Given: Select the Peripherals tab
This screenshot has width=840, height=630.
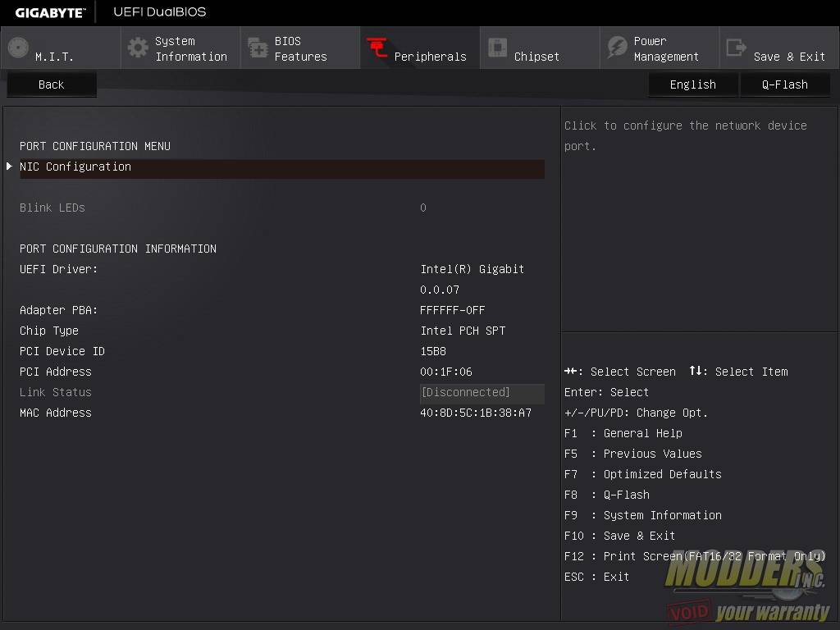Looking at the screenshot, I should click(x=420, y=48).
